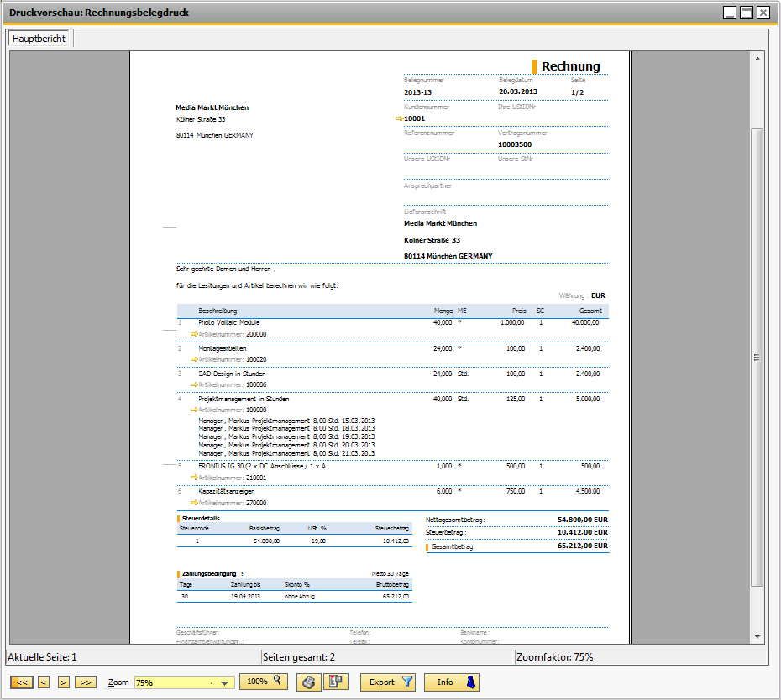Click the vertical scrollbar thumb
This screenshot has height=700, width=781.
click(x=757, y=357)
